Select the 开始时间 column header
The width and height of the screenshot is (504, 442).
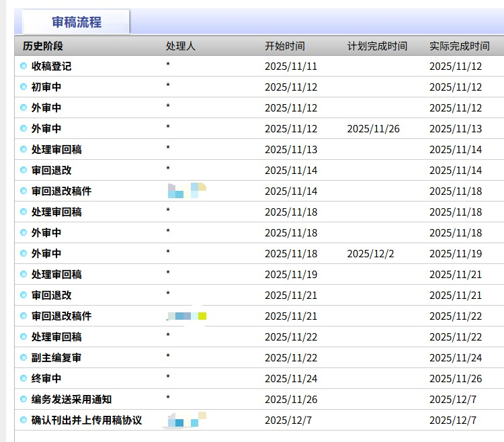click(x=284, y=46)
